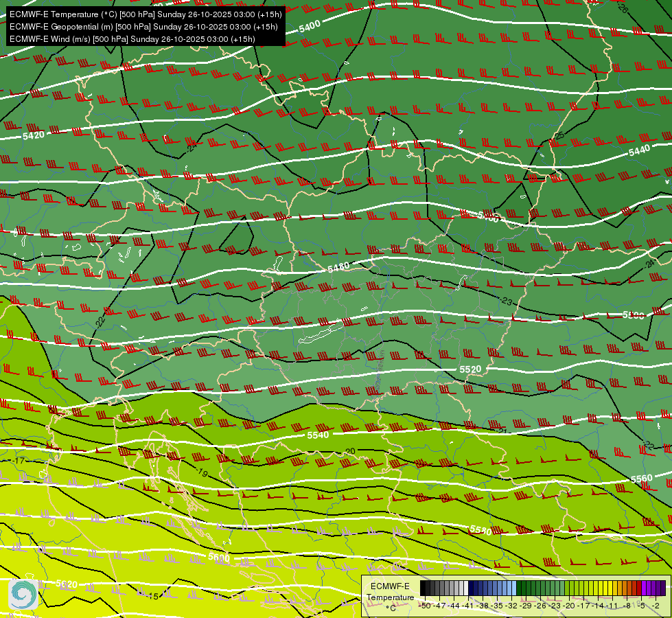Click the -32 tick label in the legend
This screenshot has width=672, height=618.
click(x=511, y=606)
